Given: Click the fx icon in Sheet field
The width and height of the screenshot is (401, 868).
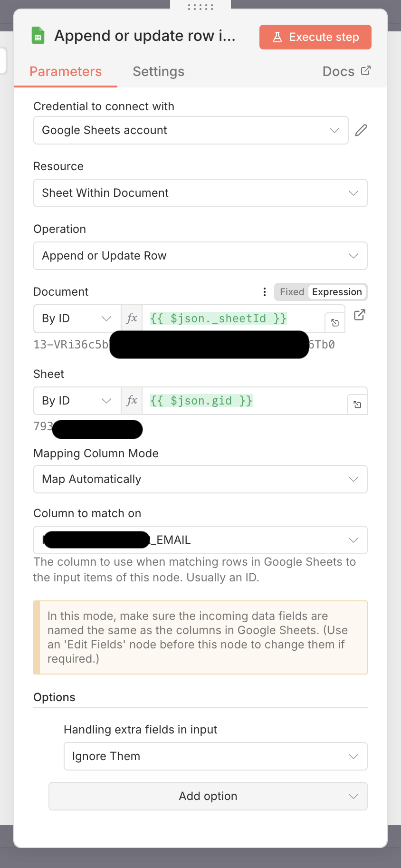Looking at the screenshot, I should [x=132, y=401].
